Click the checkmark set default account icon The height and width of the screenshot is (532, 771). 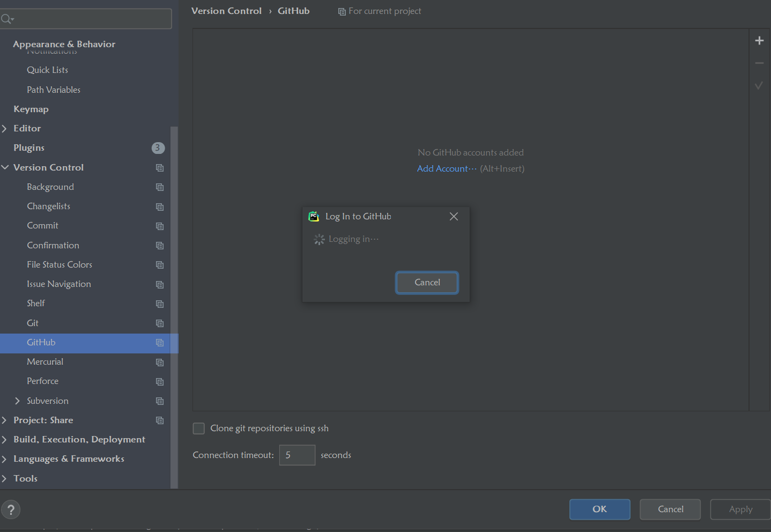point(759,86)
